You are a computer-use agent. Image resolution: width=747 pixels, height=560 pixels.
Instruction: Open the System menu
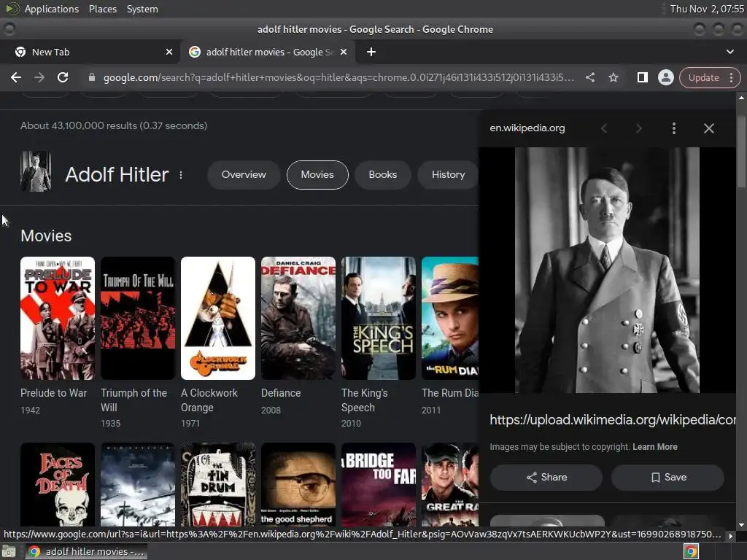(x=142, y=9)
